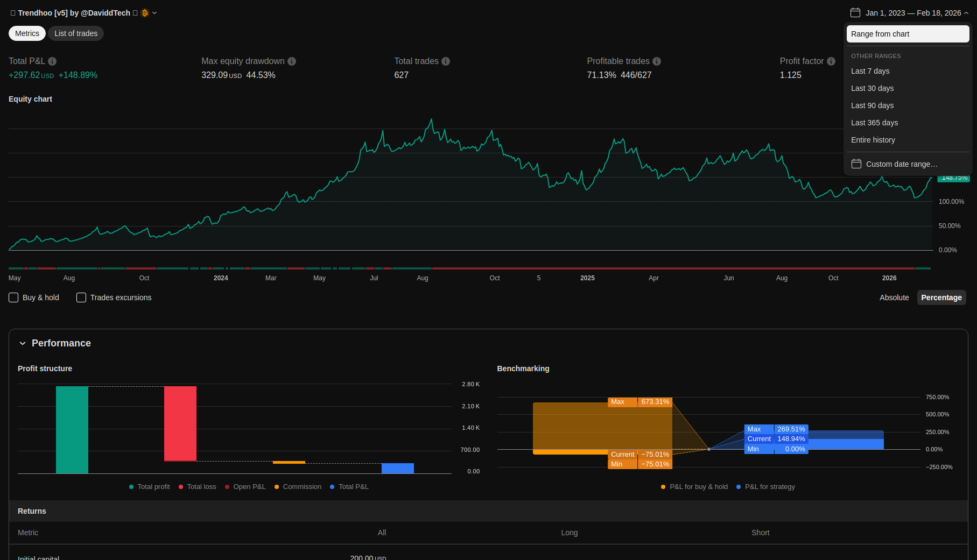Click the Profitable trades info icon
977x560 pixels.
tap(657, 61)
